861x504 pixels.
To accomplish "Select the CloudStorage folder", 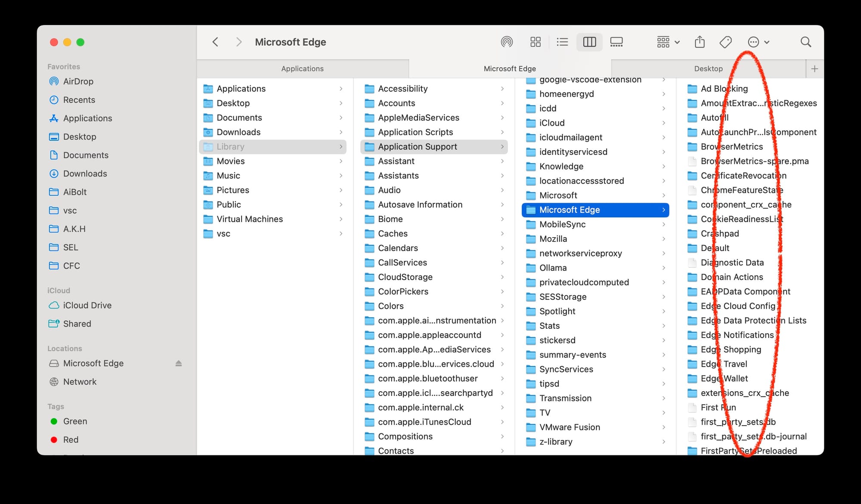I will tap(434, 277).
